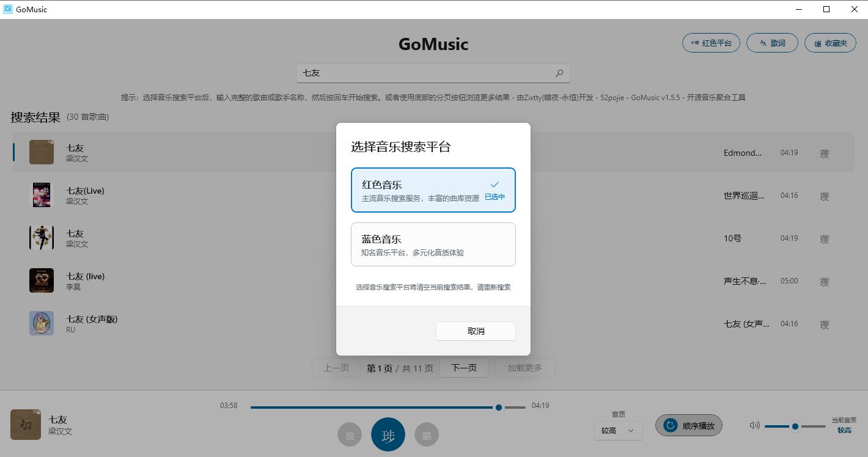Viewport: 868px width, 457px height.
Task: Click inside the 七友 search input field
Action: tap(428, 73)
